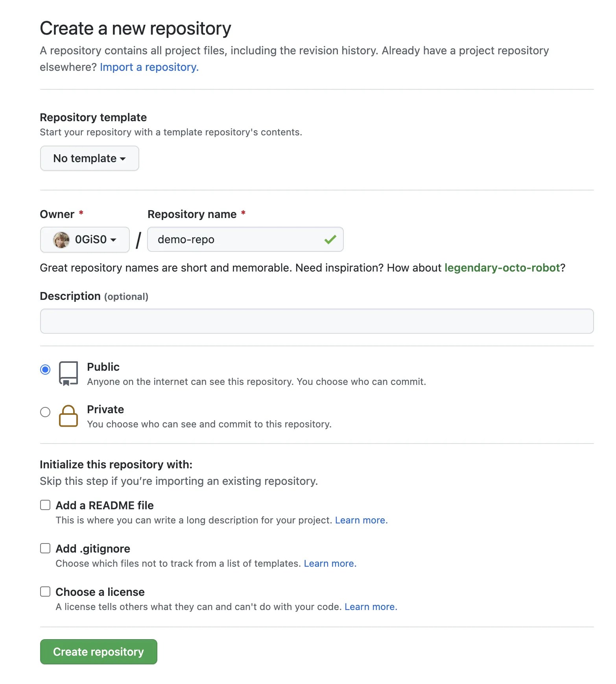
Task: Use the legendary-octo-robot name suggestion
Action: (502, 268)
